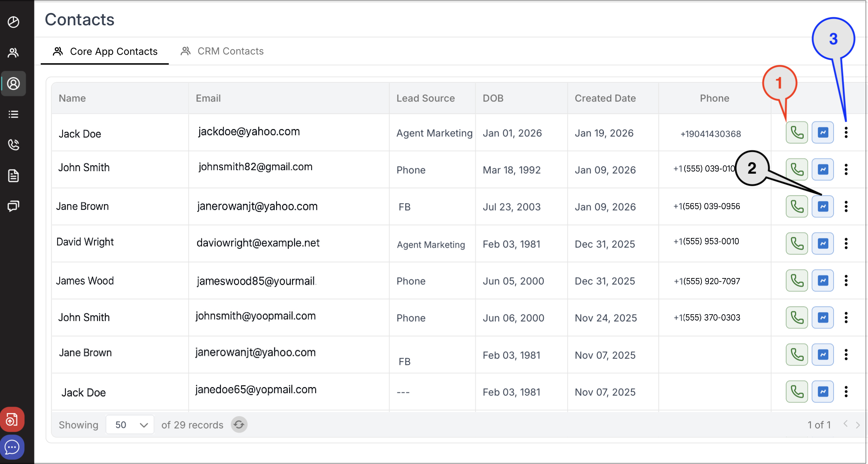868x464 pixels.
Task: Click the Created Date column header
Action: tap(605, 98)
